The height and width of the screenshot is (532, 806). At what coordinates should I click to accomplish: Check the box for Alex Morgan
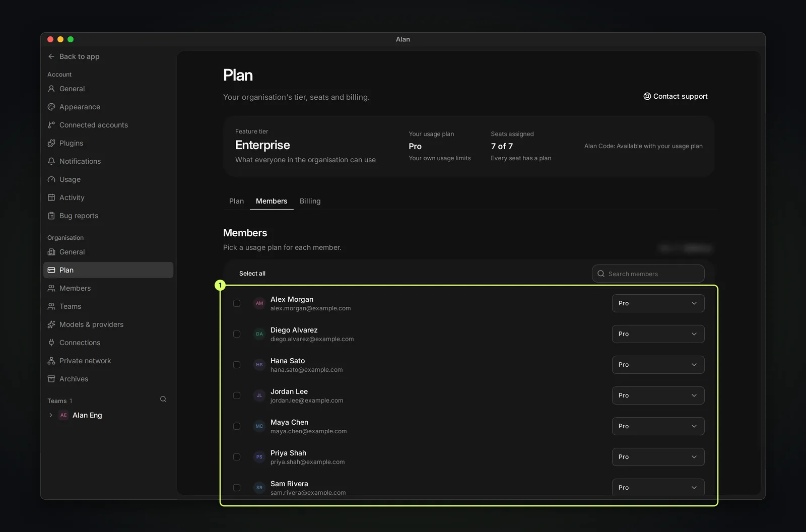[237, 303]
